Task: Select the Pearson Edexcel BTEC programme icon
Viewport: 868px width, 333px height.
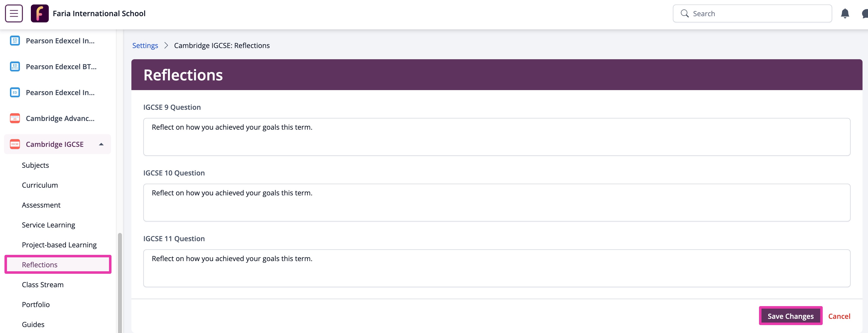Action: tap(15, 66)
